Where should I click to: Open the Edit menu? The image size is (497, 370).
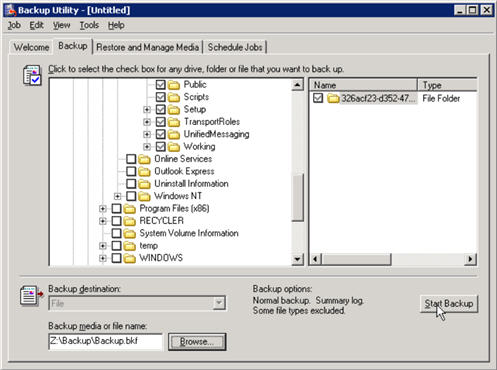point(36,25)
